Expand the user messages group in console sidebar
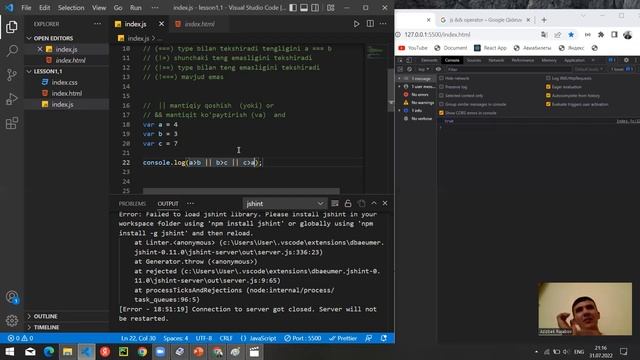The width and height of the screenshot is (640, 360). [x=400, y=87]
